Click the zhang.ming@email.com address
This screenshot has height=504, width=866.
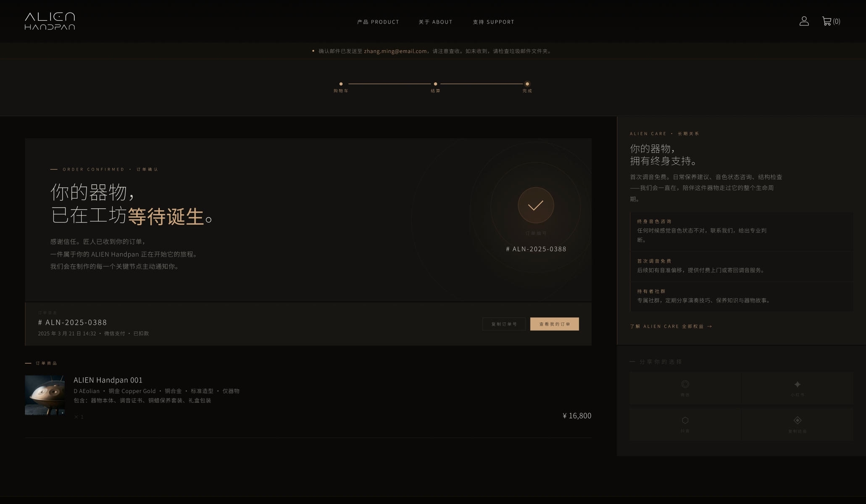point(395,51)
